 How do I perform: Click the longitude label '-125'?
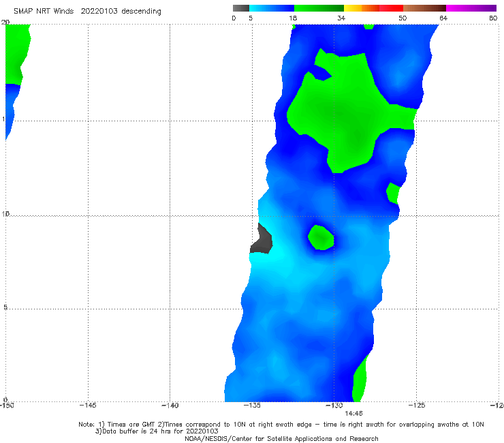pyautogui.click(x=417, y=406)
